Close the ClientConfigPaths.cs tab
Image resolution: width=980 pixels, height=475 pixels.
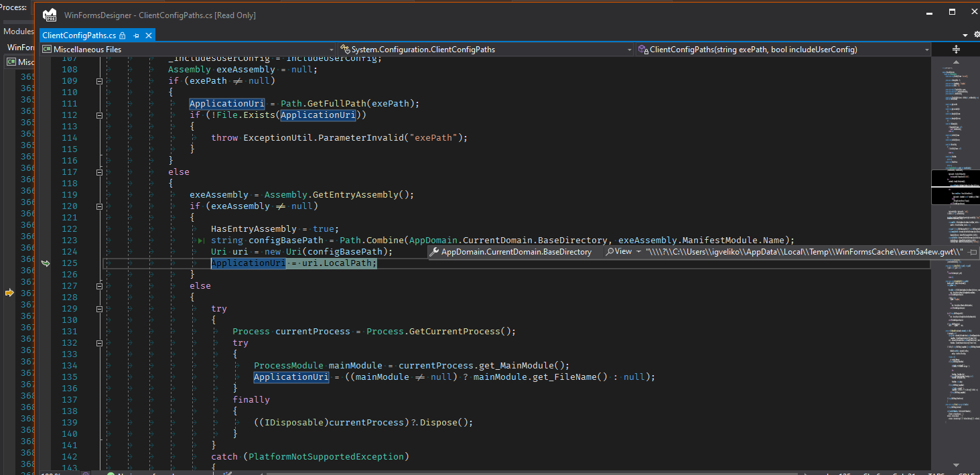149,36
